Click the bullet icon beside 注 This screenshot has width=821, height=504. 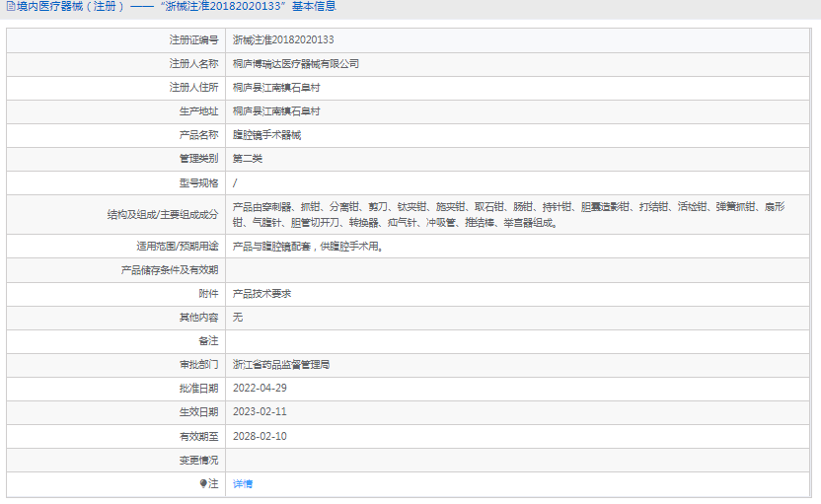203,483
